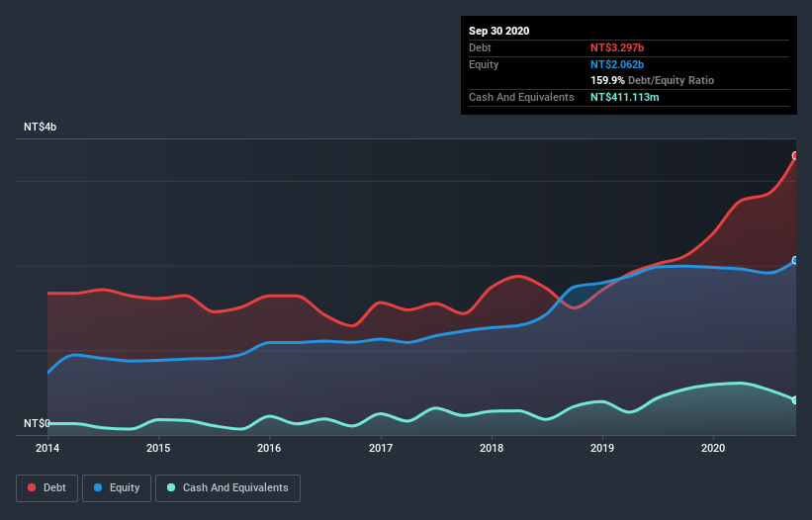Click the Equity label in tooltip
The height and width of the screenshot is (520, 812).
pos(484,64)
